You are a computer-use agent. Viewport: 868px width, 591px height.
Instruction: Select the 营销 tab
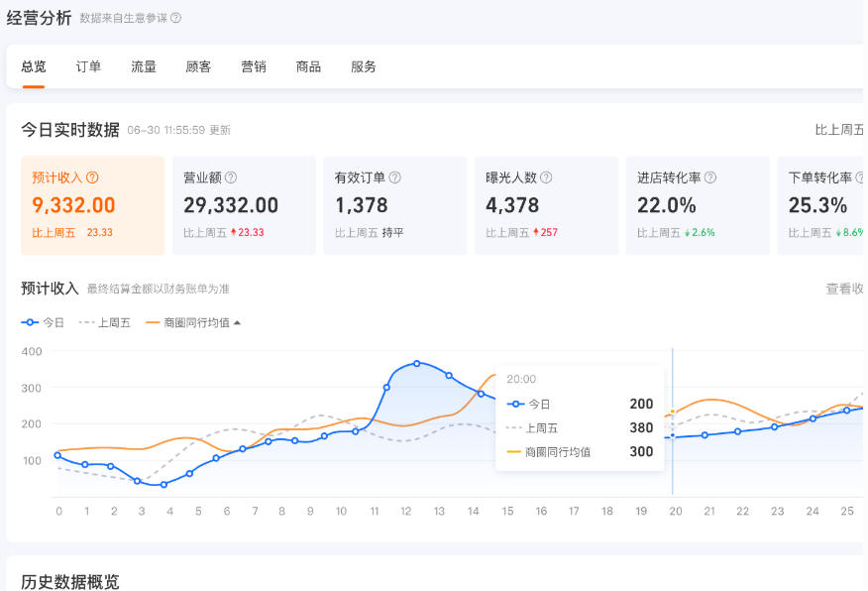click(254, 66)
